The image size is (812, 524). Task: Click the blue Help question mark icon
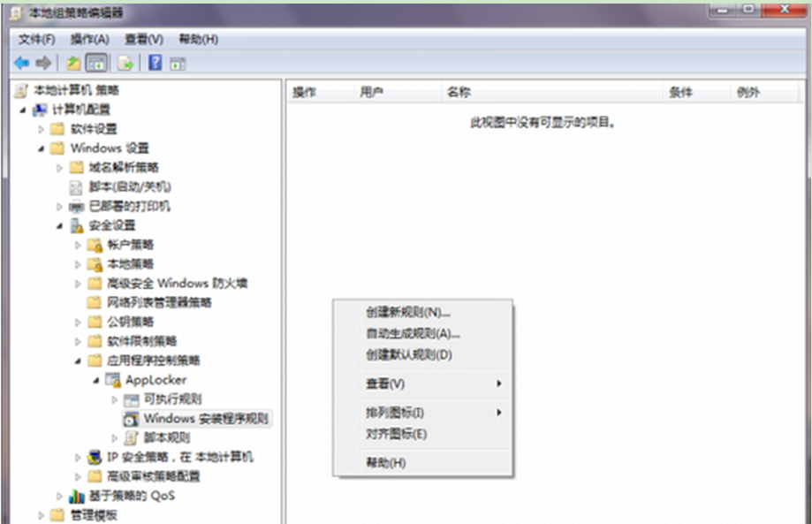pyautogui.click(x=155, y=63)
